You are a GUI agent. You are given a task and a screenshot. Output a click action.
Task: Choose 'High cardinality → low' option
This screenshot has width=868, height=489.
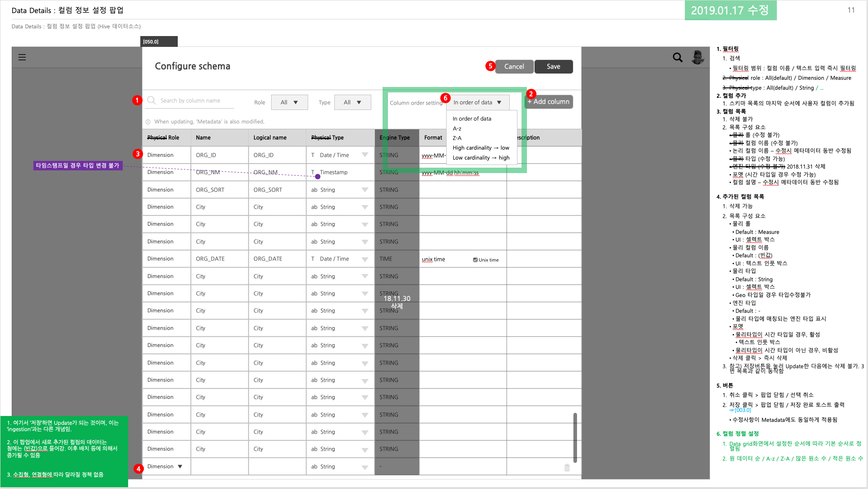click(x=481, y=148)
